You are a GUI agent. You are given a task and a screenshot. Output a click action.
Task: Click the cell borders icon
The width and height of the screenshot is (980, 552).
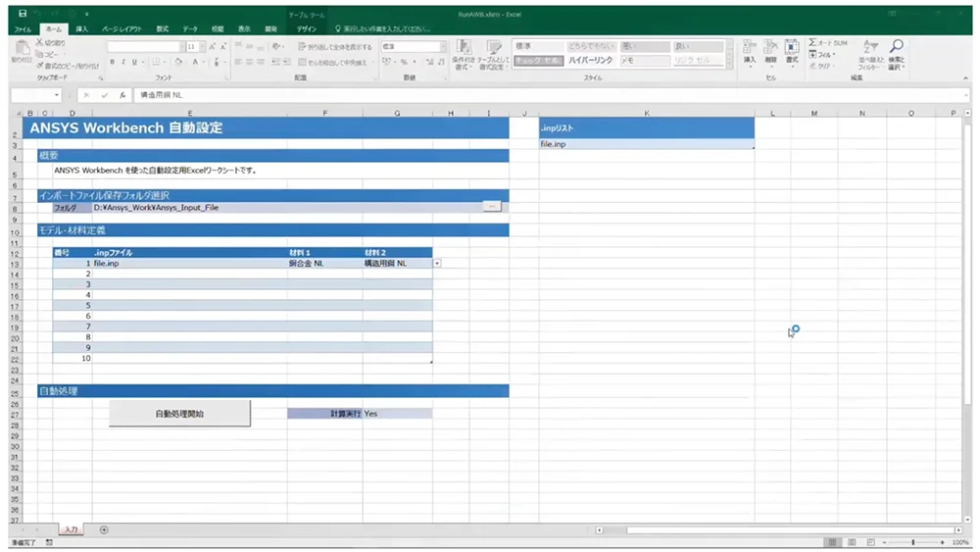pyautogui.click(x=156, y=62)
